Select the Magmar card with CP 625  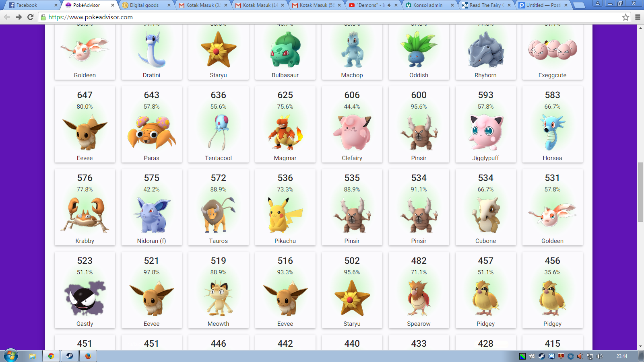point(285,125)
